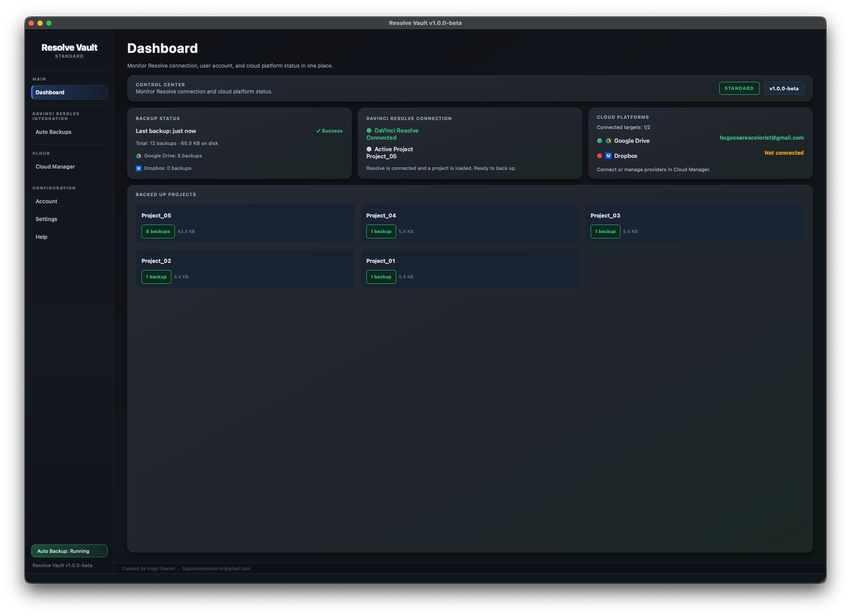851x616 pixels.
Task: Select the Project_01 card title
Action: pos(381,261)
